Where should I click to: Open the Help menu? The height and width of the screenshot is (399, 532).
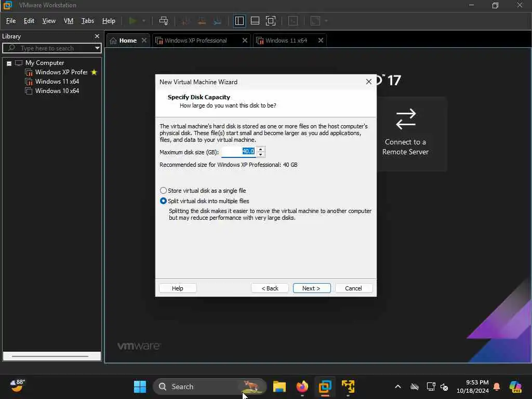(x=109, y=21)
